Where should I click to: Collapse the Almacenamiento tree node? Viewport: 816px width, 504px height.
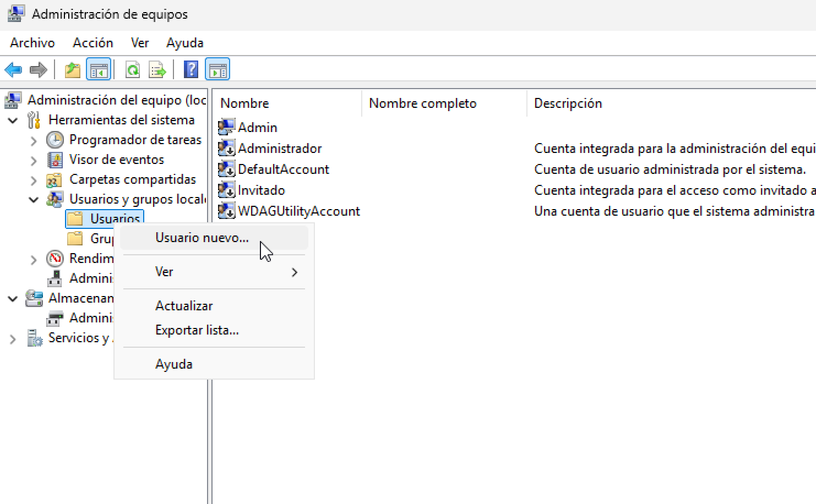13,299
